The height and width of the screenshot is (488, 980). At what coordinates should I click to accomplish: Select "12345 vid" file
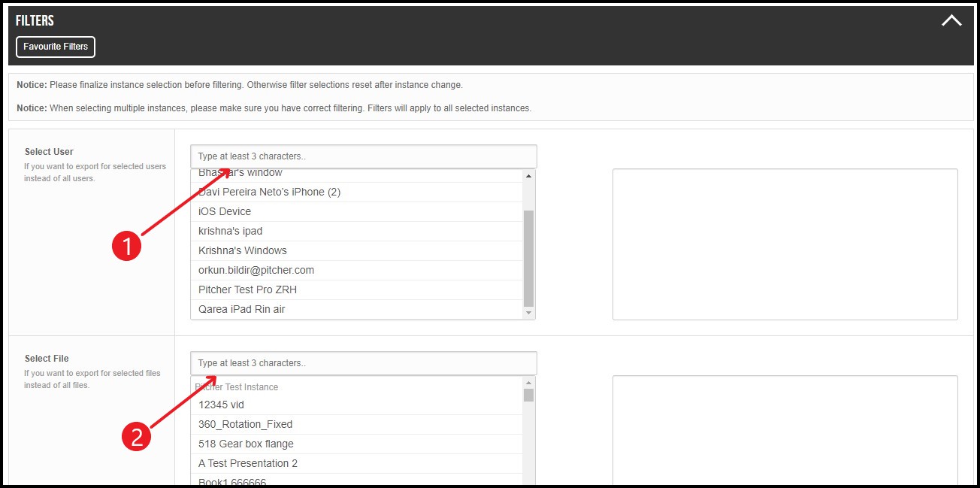coord(221,405)
